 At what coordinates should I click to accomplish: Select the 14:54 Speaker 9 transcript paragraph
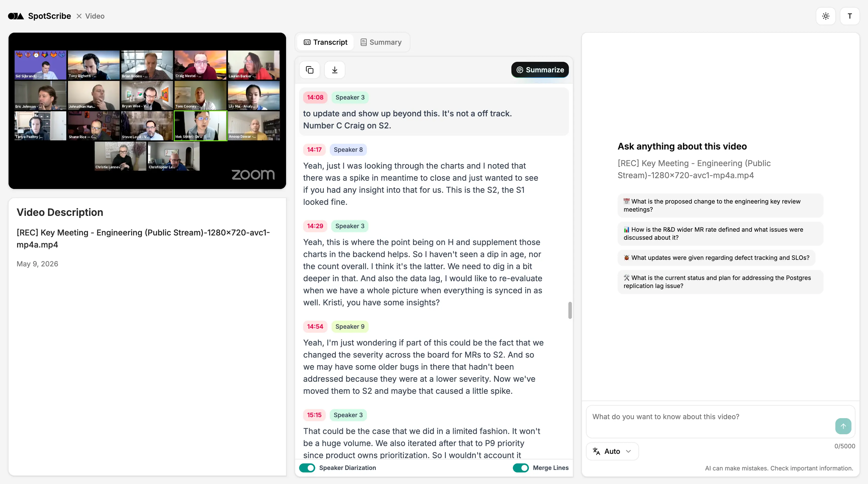[x=423, y=367]
